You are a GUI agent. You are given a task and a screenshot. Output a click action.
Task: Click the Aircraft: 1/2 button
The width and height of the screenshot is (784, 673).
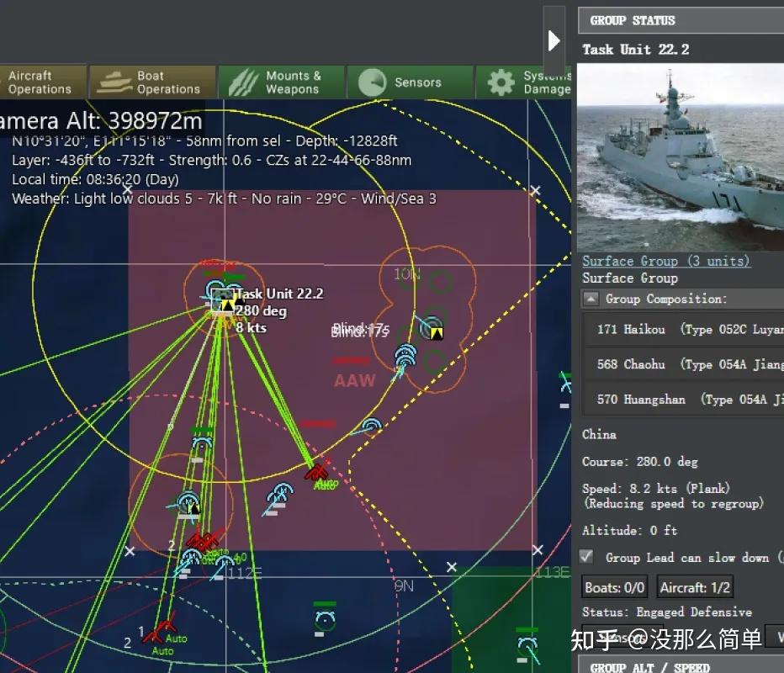click(x=695, y=587)
